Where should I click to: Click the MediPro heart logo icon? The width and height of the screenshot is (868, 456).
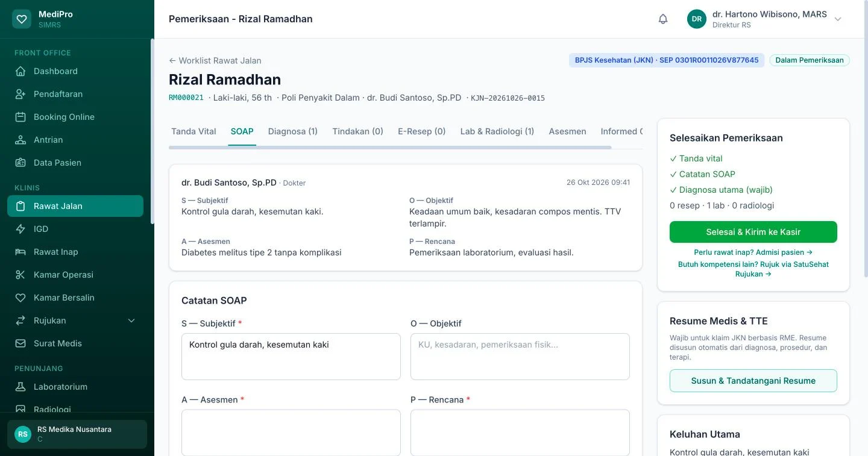[x=22, y=19]
